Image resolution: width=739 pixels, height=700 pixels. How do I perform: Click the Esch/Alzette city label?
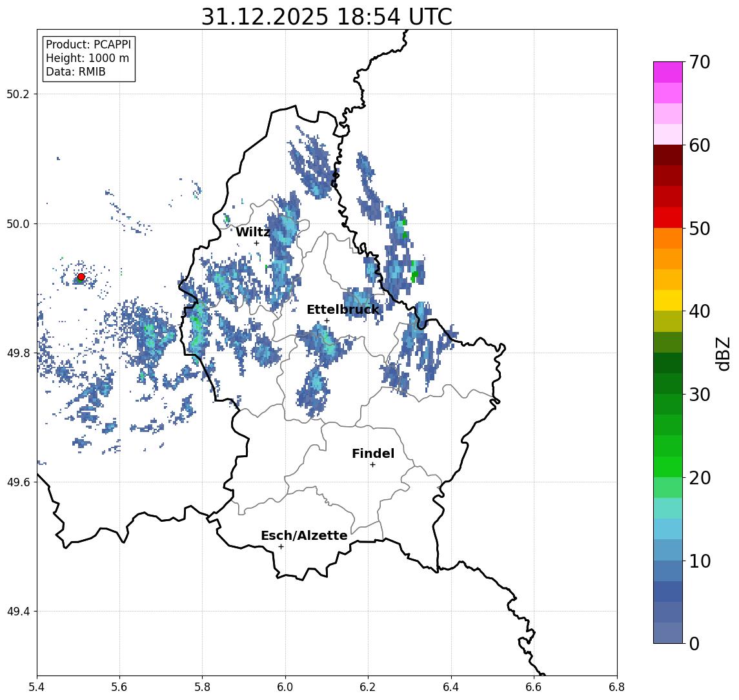click(304, 536)
